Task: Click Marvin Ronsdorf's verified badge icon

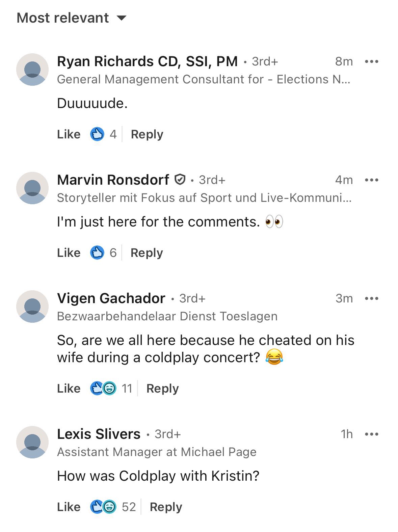Action: pos(180,180)
